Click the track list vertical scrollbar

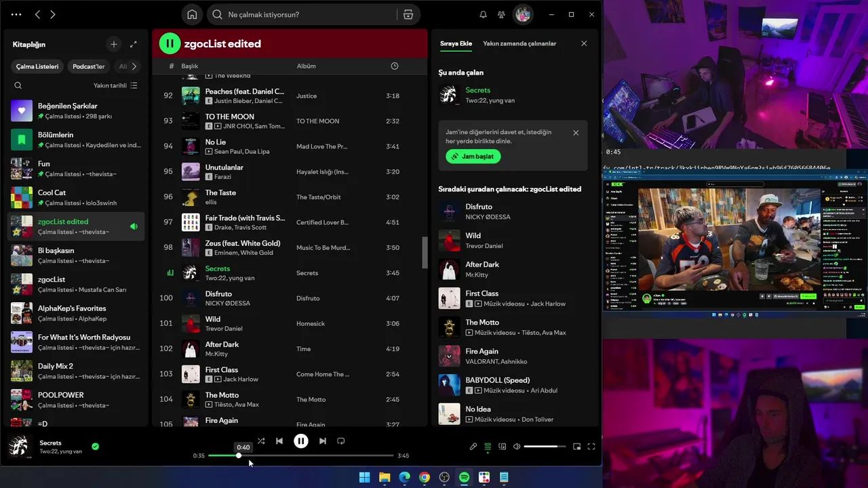coord(425,252)
